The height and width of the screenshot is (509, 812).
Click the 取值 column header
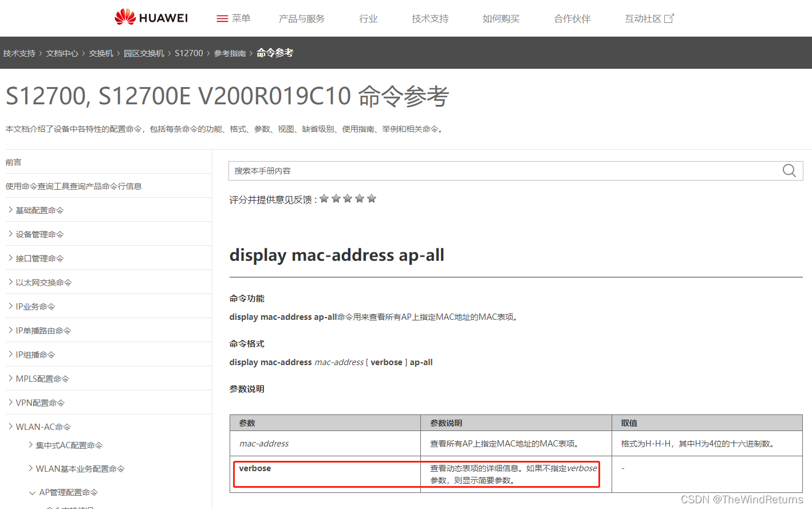tap(707, 422)
